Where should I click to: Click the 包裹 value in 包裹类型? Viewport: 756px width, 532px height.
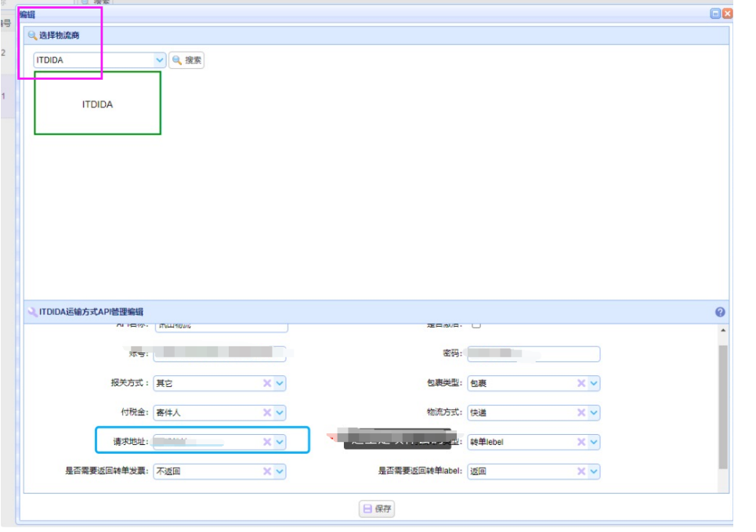479,383
